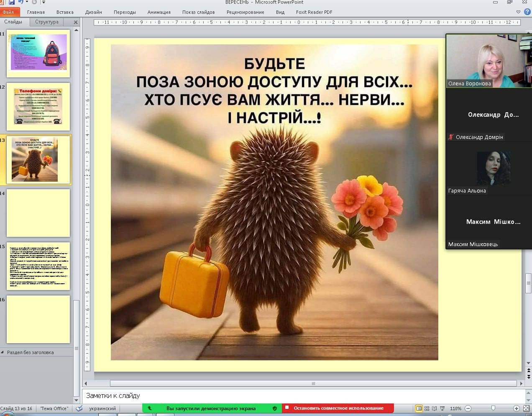Click the Save icon in quick access toolbar

click(x=12, y=3)
